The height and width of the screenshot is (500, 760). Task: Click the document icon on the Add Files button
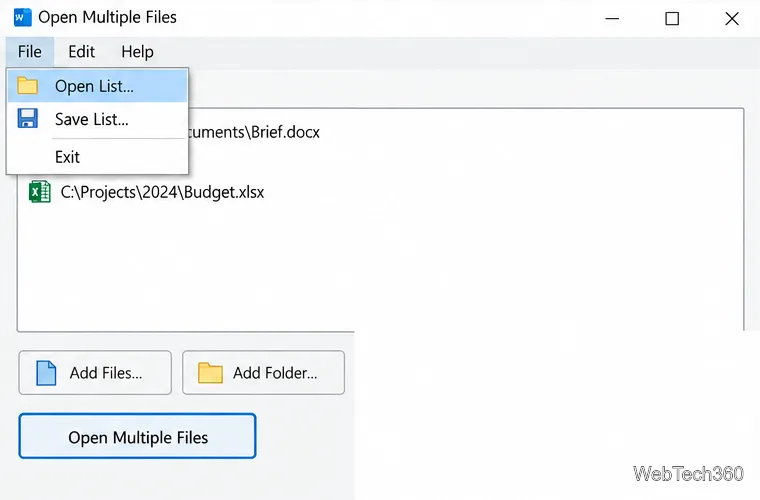tap(46, 373)
